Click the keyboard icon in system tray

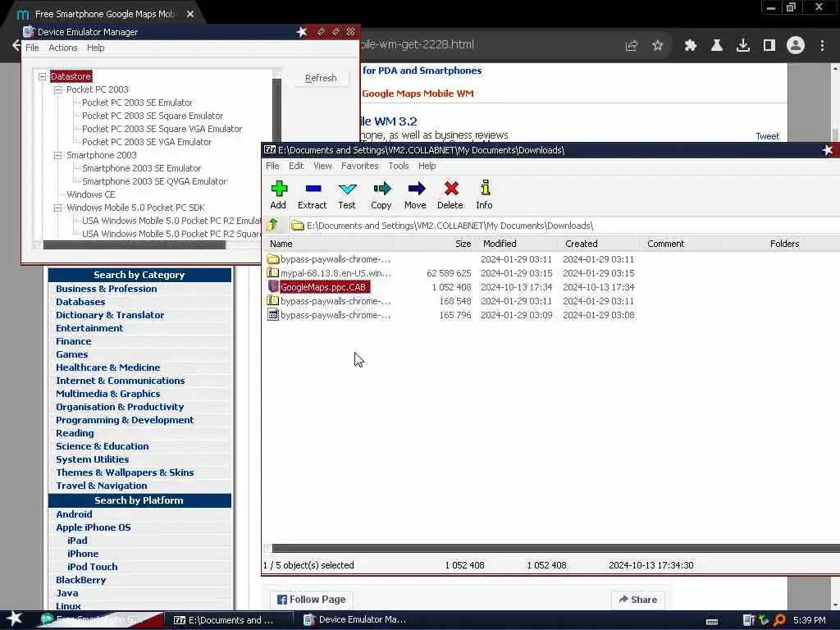[x=712, y=621]
